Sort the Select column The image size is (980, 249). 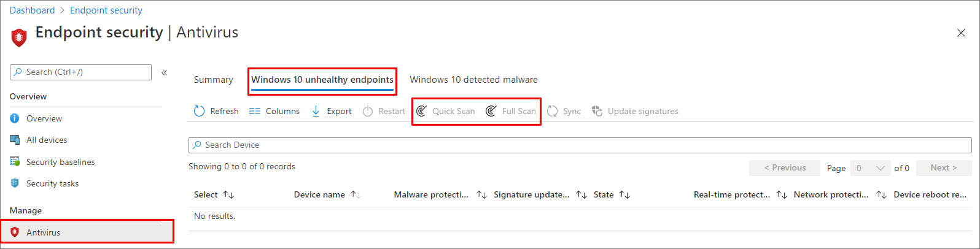pos(228,194)
